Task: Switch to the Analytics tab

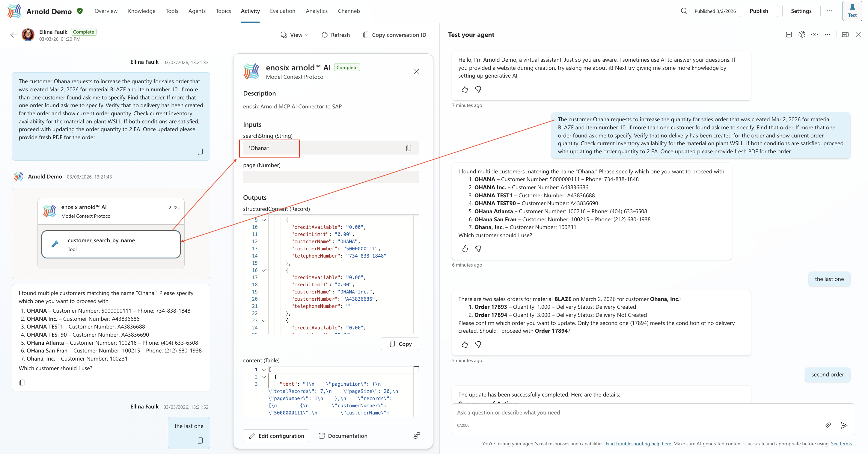Action: (317, 11)
